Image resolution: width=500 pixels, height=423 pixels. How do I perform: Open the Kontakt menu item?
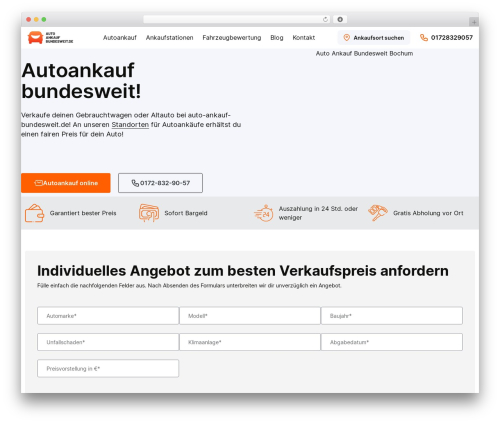304,38
